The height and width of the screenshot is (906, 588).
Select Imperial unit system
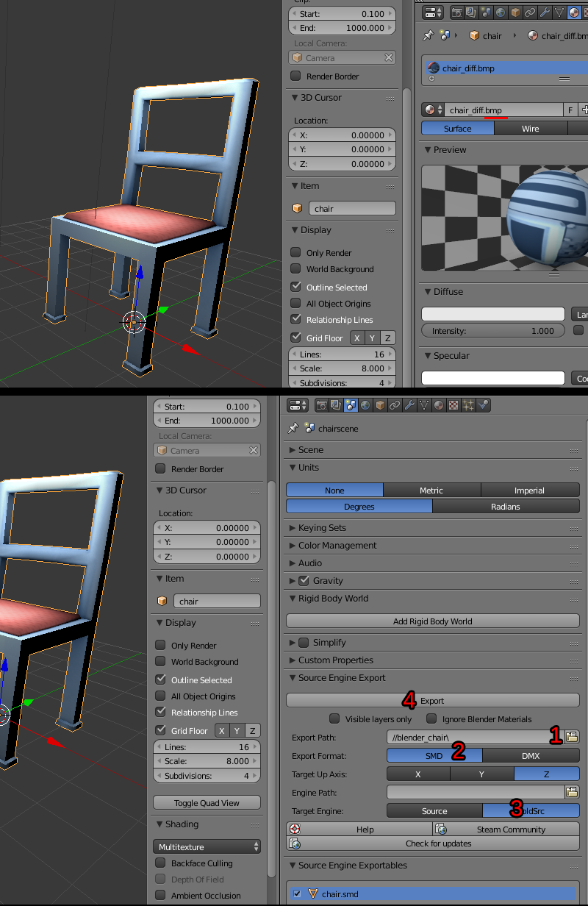(x=530, y=490)
